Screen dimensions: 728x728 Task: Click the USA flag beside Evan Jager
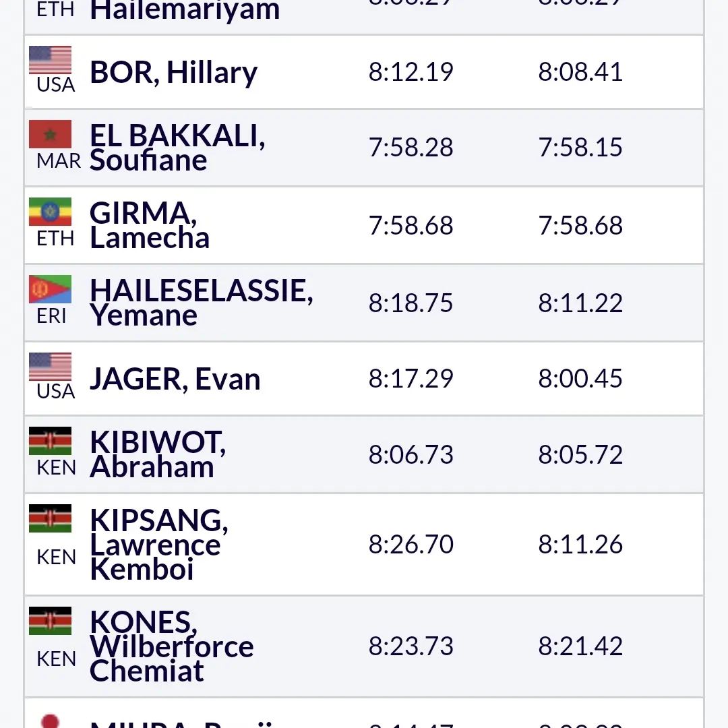(x=50, y=367)
